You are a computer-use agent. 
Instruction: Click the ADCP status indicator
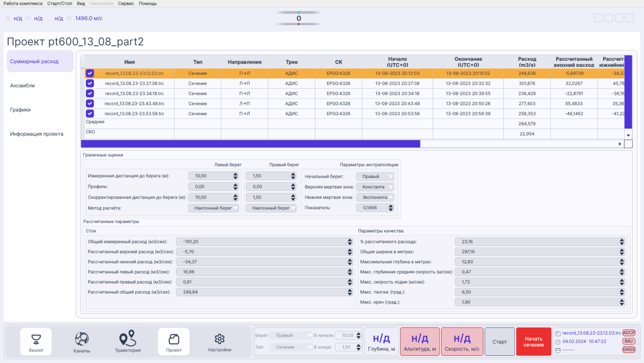click(629, 333)
